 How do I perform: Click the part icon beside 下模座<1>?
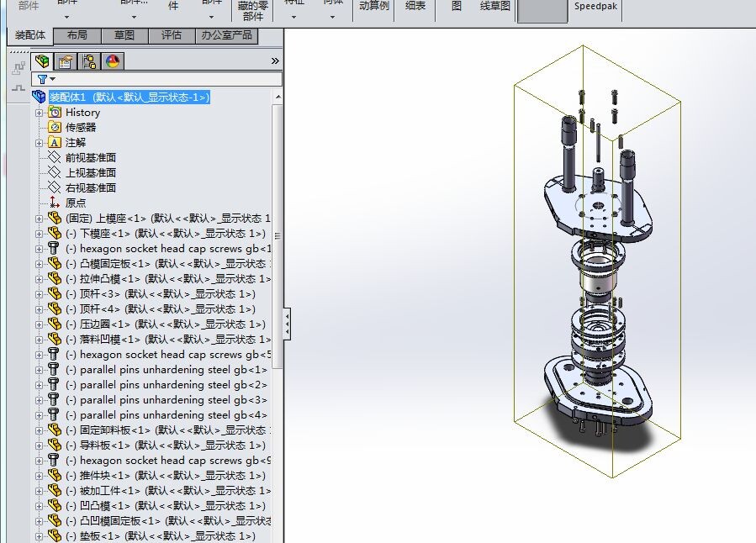[x=55, y=234]
